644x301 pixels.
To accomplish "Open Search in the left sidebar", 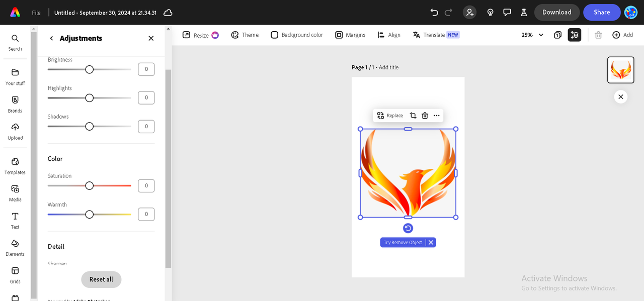I will 15,43.
